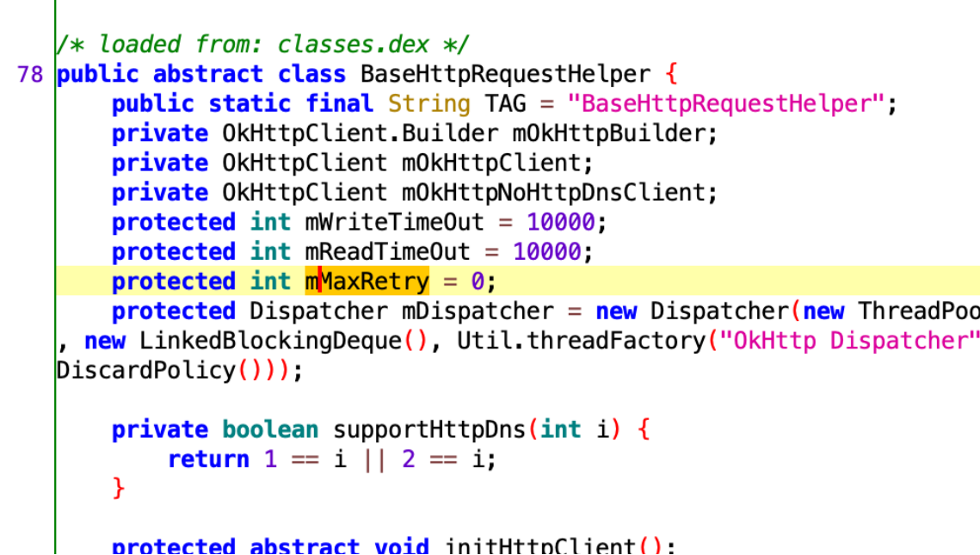Click the "BaseHttpRequestHelper" string literal
This screenshot has height=555, width=980.
click(726, 104)
